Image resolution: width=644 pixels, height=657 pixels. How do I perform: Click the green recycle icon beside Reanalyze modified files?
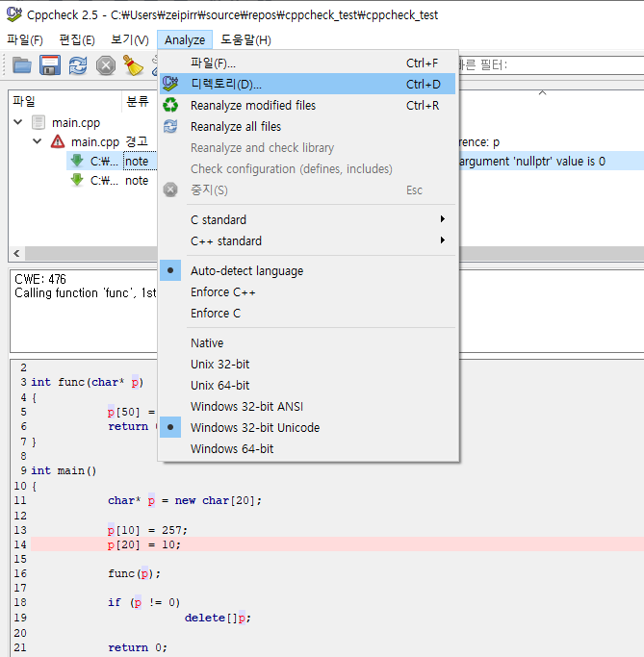click(x=170, y=105)
